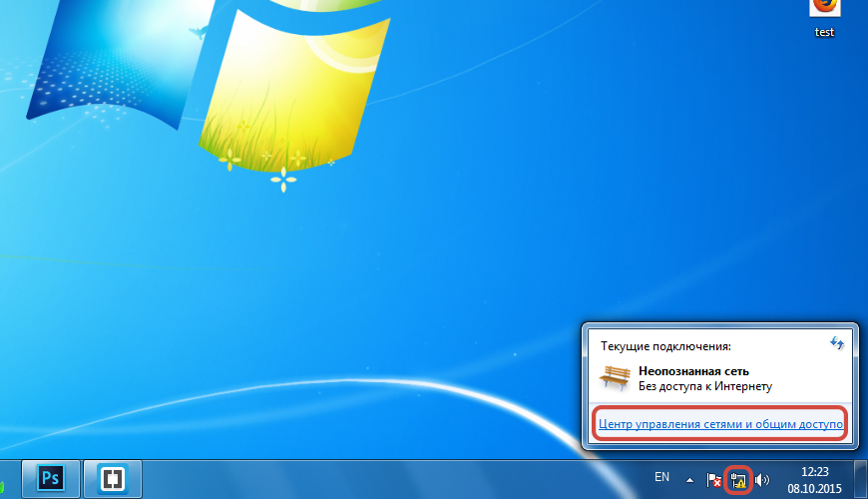The width and height of the screenshot is (868, 499).
Task: Click the park bench network icon
Action: (615, 378)
